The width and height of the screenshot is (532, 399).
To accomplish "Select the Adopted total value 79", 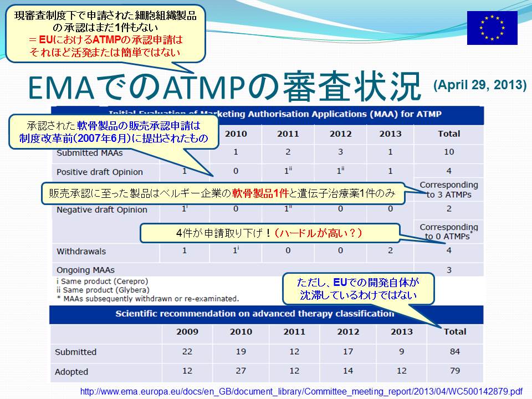I will 455,371.
